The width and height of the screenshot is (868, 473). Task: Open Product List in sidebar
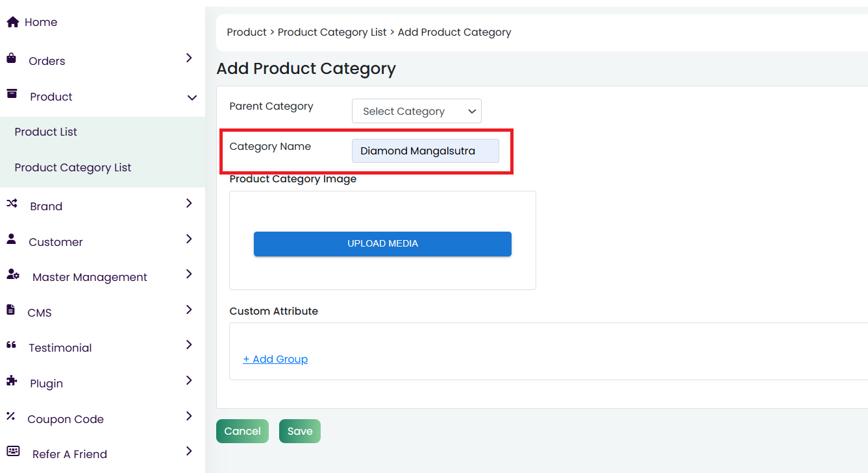[x=46, y=132]
